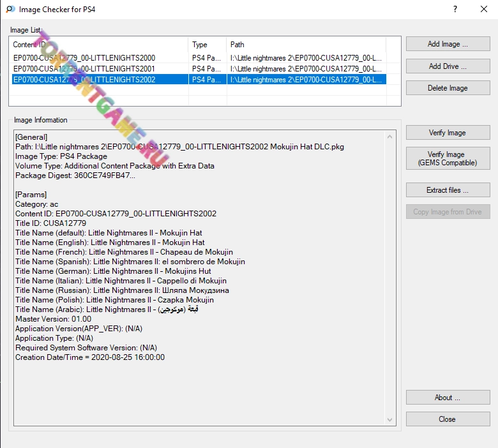Image resolution: width=498 pixels, height=448 pixels.
Task: Close the window with the title bar X
Action: click(x=484, y=10)
